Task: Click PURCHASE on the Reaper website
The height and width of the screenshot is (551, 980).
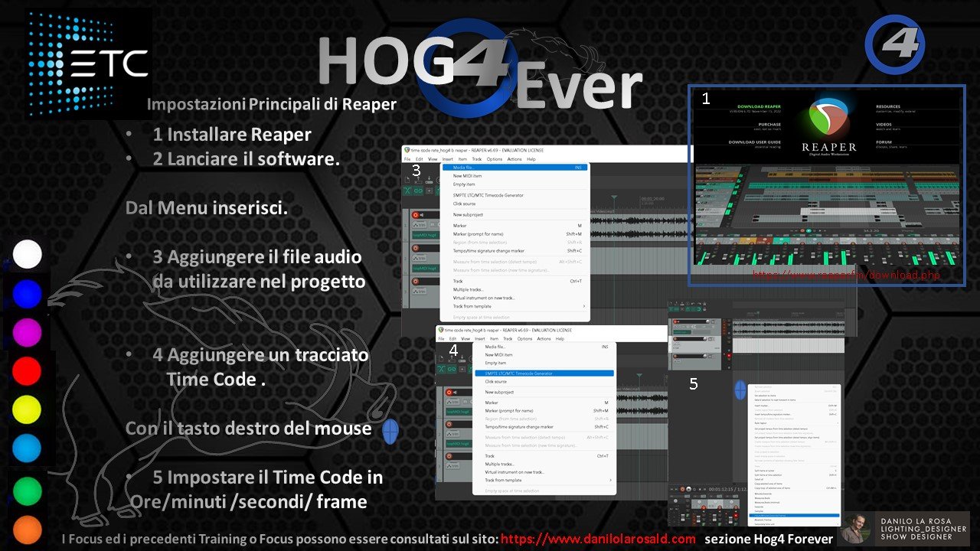Action: click(769, 125)
